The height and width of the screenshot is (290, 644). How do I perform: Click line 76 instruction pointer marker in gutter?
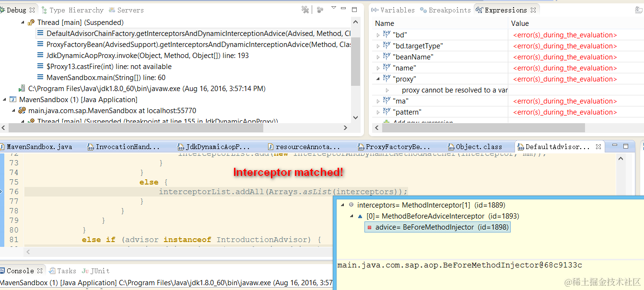click(x=2, y=192)
